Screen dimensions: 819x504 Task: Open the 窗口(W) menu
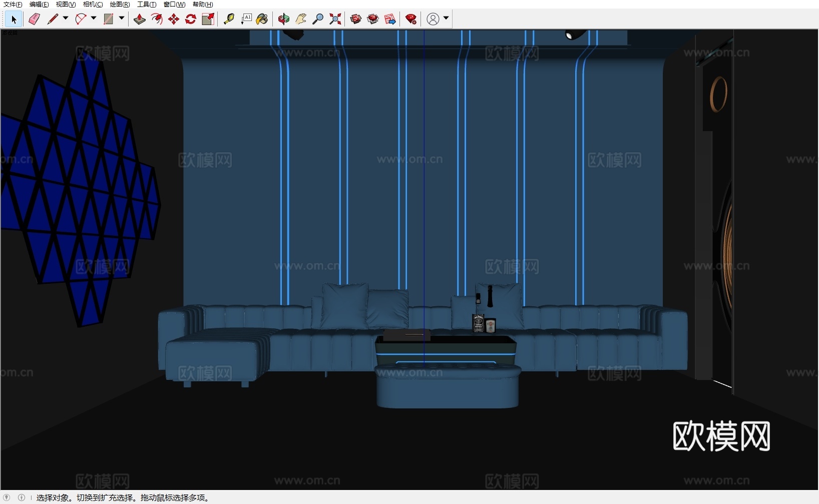(174, 5)
